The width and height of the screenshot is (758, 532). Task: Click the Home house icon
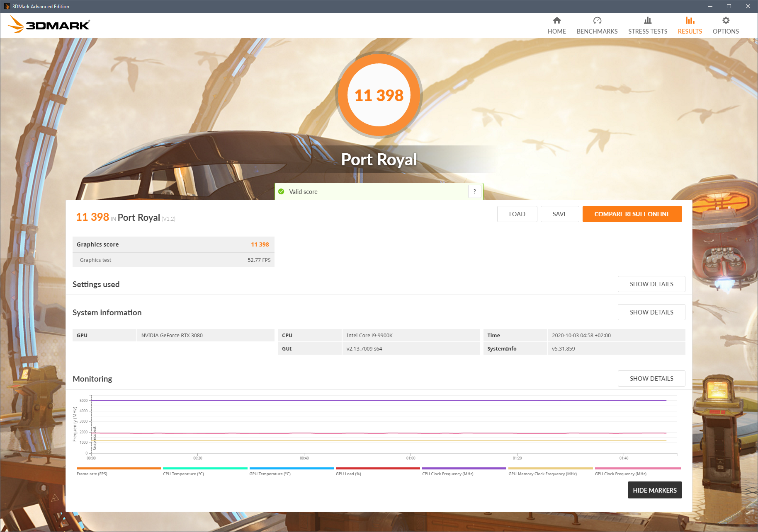tap(556, 20)
